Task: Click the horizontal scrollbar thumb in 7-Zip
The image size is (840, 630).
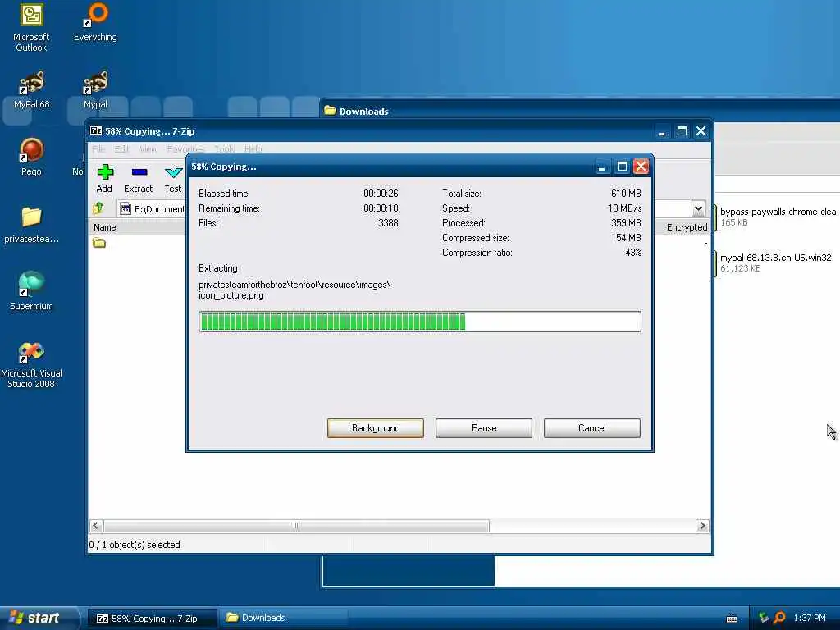Action: [x=296, y=526]
